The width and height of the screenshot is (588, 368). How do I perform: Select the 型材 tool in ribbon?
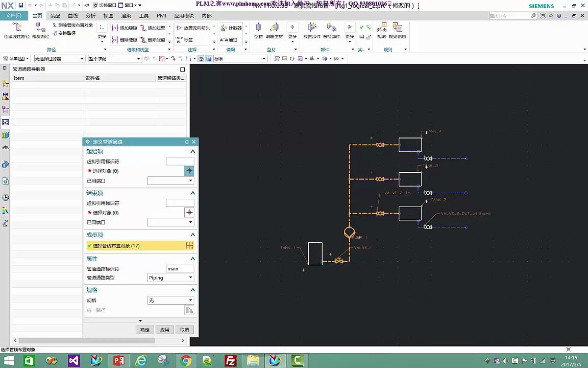click(x=258, y=28)
